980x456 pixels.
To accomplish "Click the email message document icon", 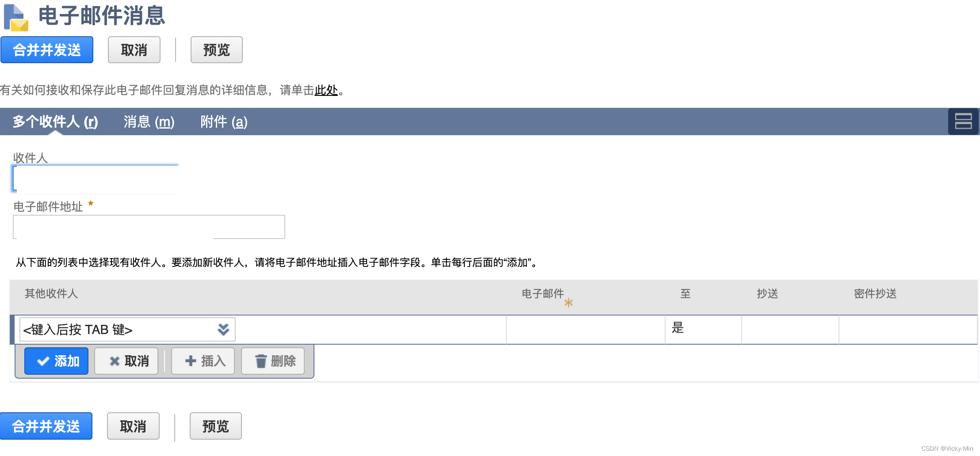I will [x=16, y=18].
